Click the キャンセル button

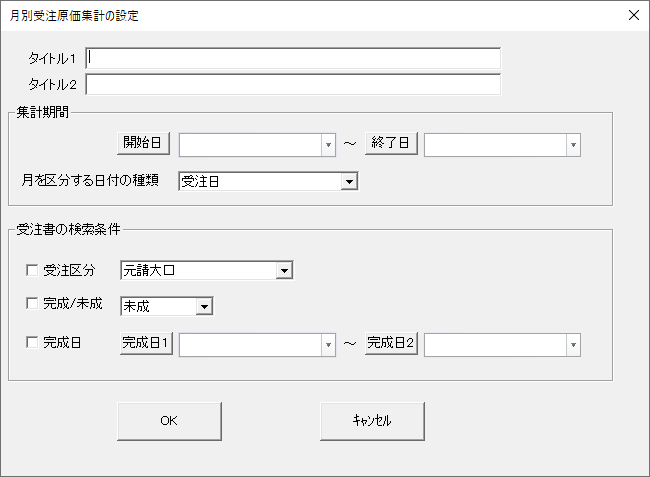(372, 421)
